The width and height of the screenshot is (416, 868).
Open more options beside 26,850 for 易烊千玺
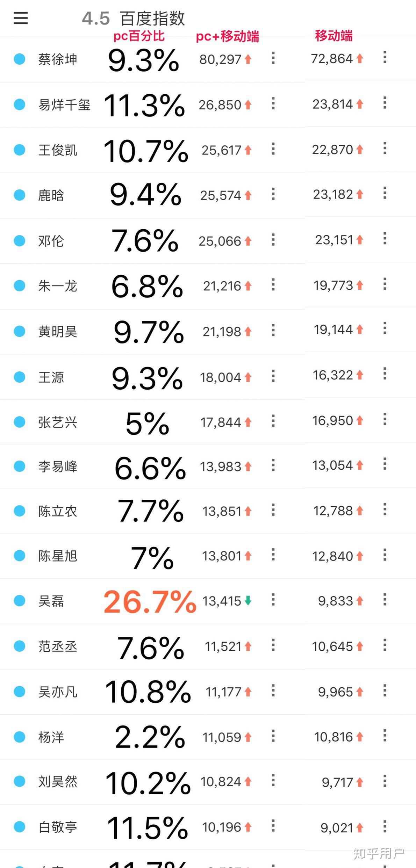[273, 103]
